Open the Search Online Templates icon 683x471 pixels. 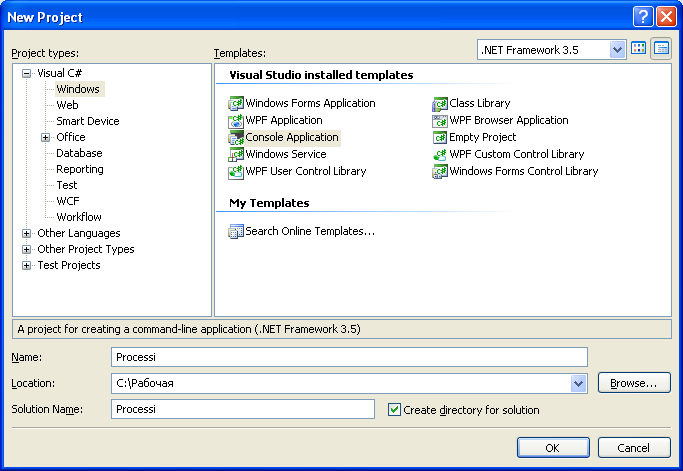coord(236,231)
